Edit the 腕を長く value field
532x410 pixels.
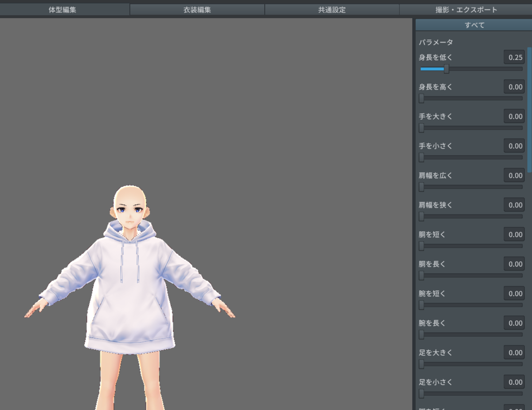pos(514,323)
